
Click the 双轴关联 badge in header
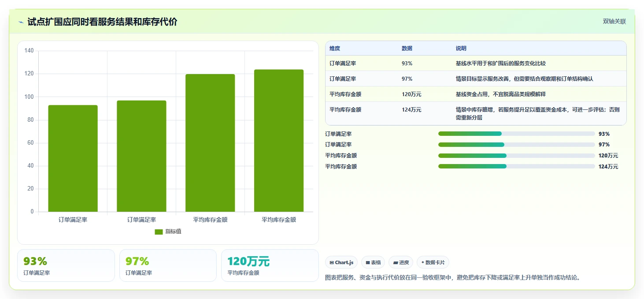point(614,22)
